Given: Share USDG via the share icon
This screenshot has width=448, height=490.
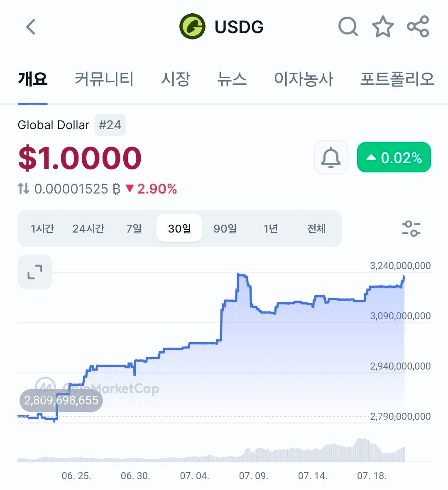Looking at the screenshot, I should pyautogui.click(x=418, y=27).
